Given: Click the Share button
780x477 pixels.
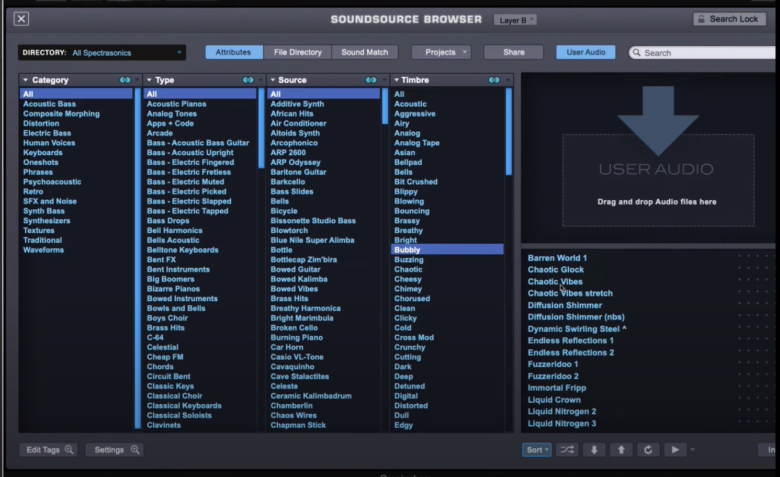Looking at the screenshot, I should (x=513, y=52).
